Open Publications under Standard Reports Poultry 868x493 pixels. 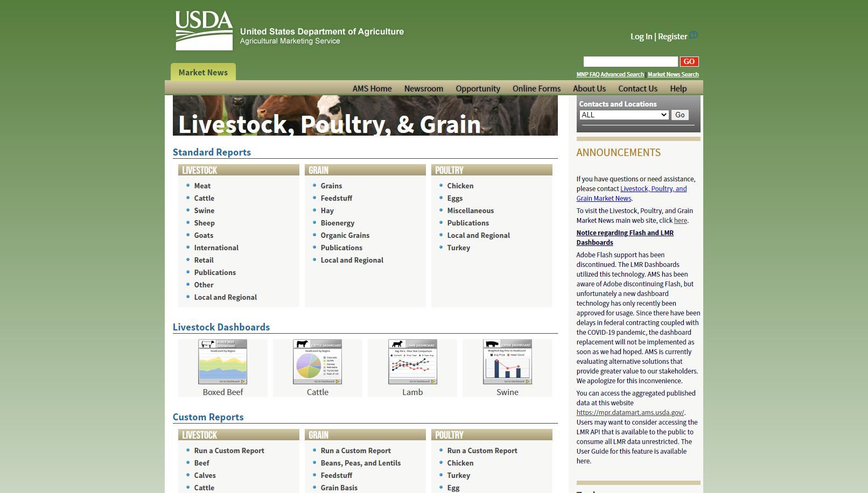click(468, 223)
